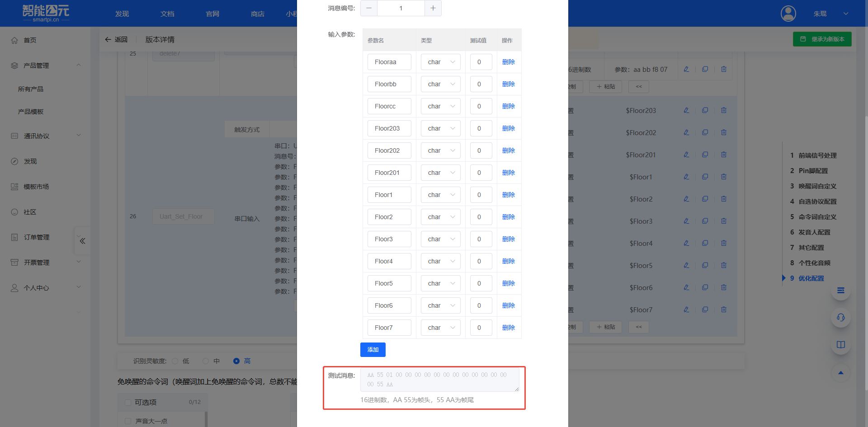Open the char type dropdown for Flooraa
Image resolution: width=868 pixels, height=427 pixels.
click(440, 62)
